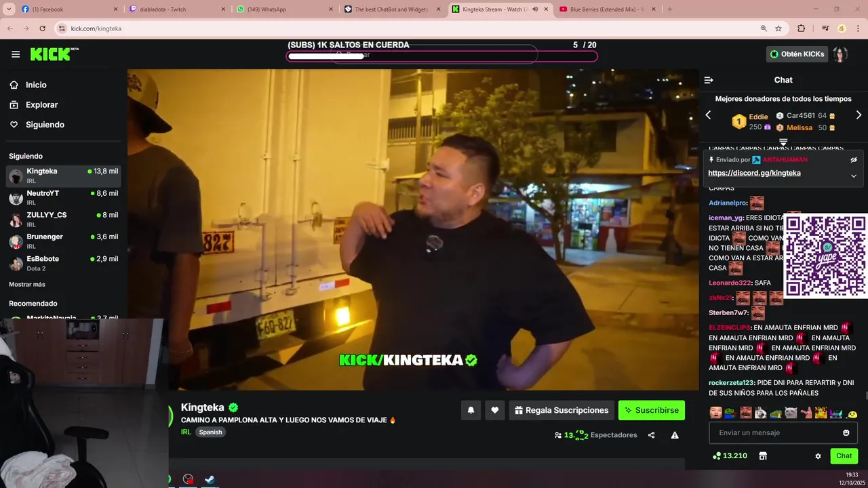Open the user profile avatar menu
Viewport: 868px width, 488px height.
(x=840, y=54)
